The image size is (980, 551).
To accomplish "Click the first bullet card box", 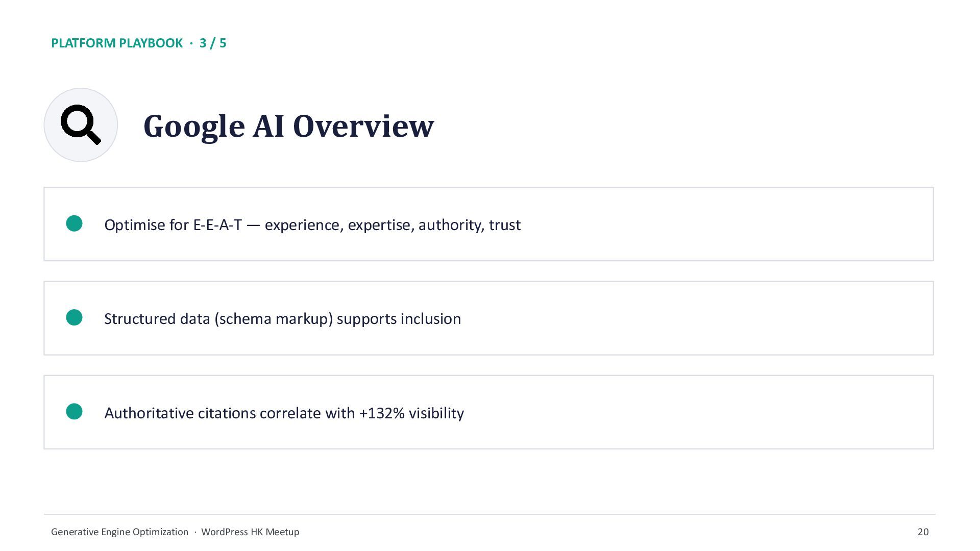I will click(488, 224).
